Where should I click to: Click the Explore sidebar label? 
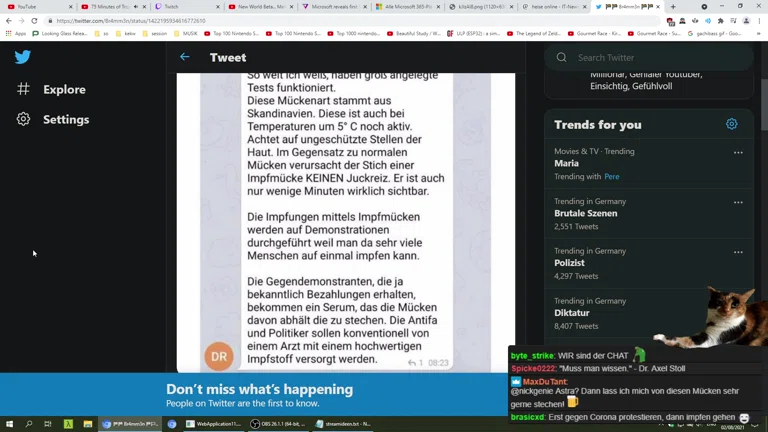pyautogui.click(x=64, y=90)
